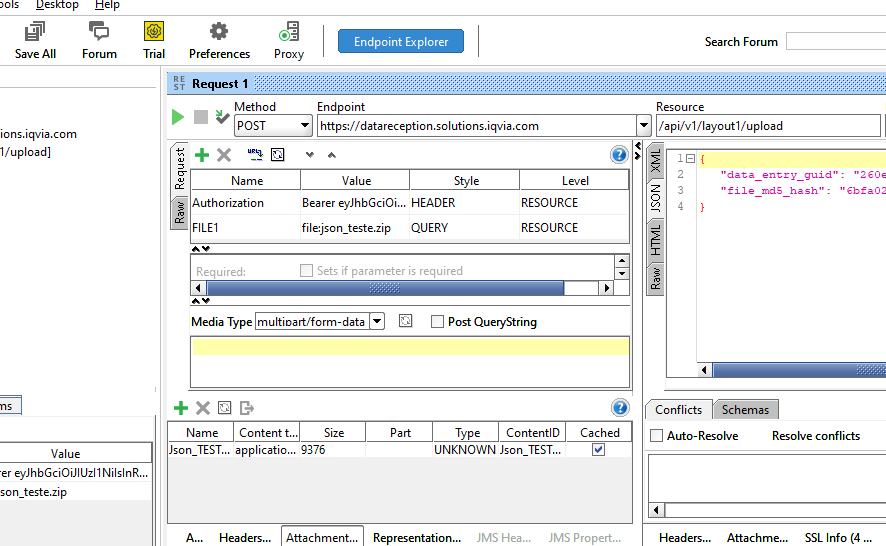
Task: Add a parameter with green plus icon
Action: pyautogui.click(x=202, y=155)
